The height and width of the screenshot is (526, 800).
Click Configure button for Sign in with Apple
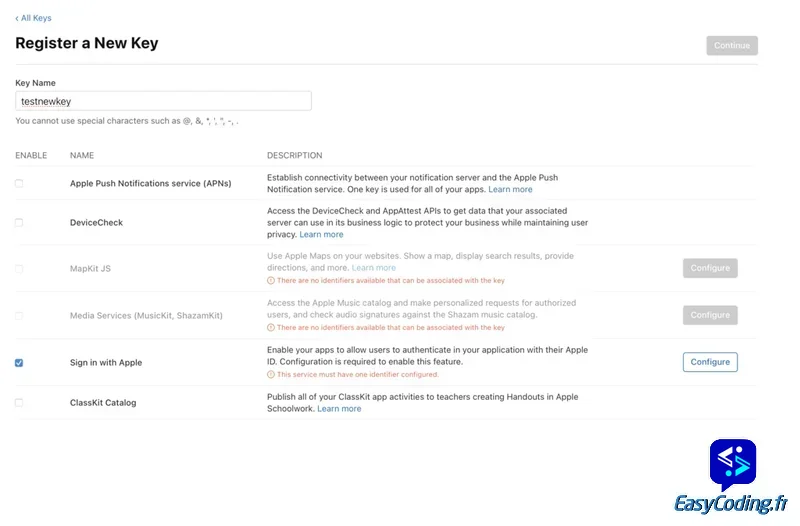(710, 362)
